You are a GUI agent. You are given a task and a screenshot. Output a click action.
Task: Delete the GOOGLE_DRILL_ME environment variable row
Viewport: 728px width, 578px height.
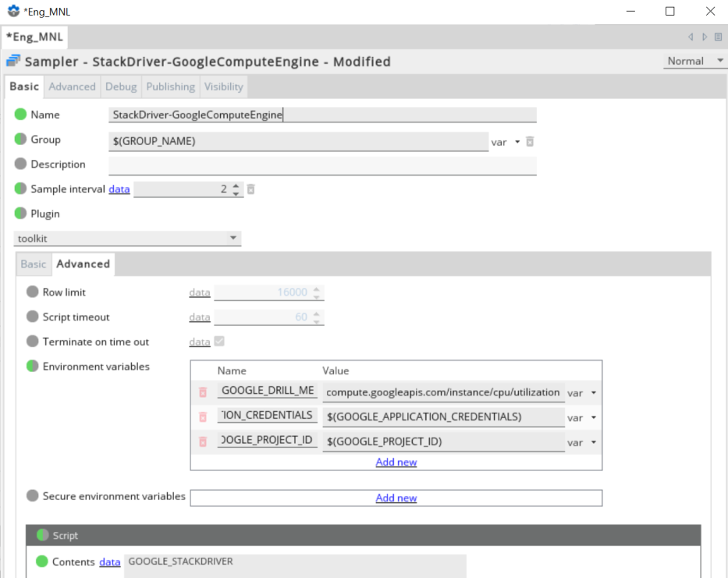point(203,392)
